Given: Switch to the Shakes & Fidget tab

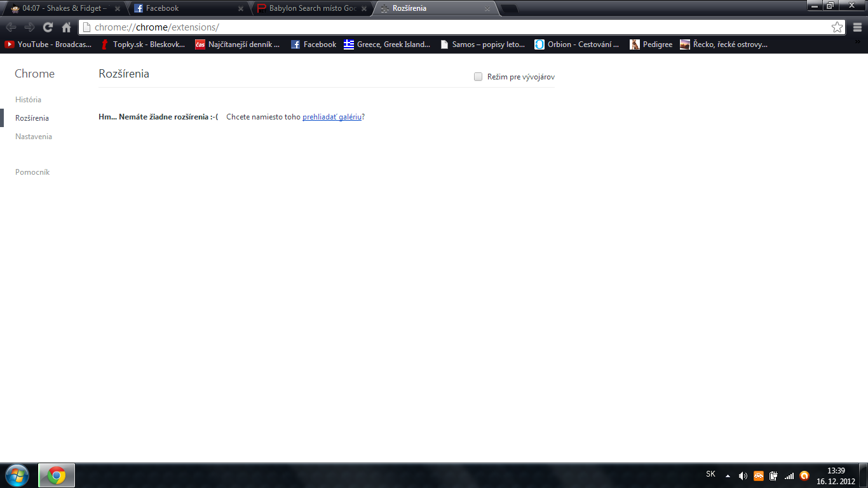Looking at the screenshot, I should [64, 9].
